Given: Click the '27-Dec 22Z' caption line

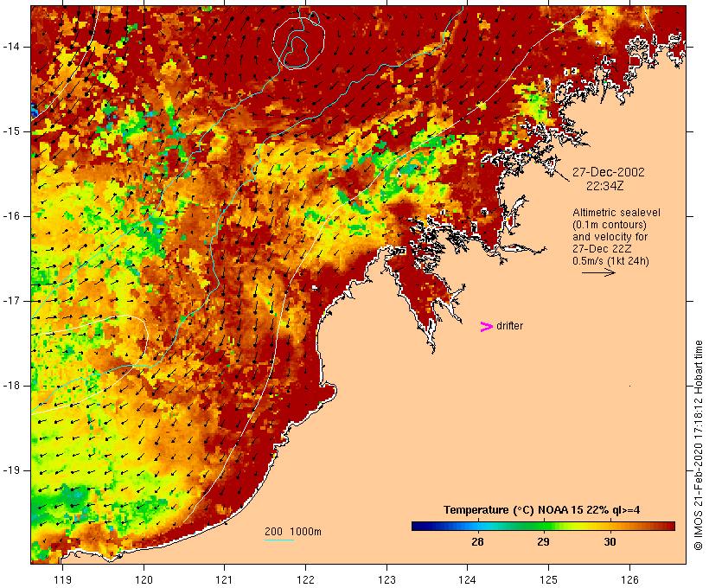Looking at the screenshot, I should (x=602, y=249).
